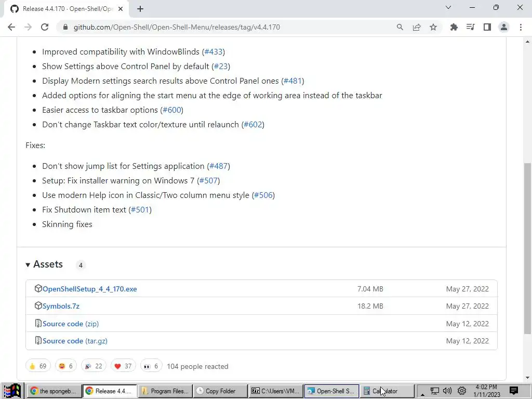
Task: Open issue #506 link
Action: point(263,195)
